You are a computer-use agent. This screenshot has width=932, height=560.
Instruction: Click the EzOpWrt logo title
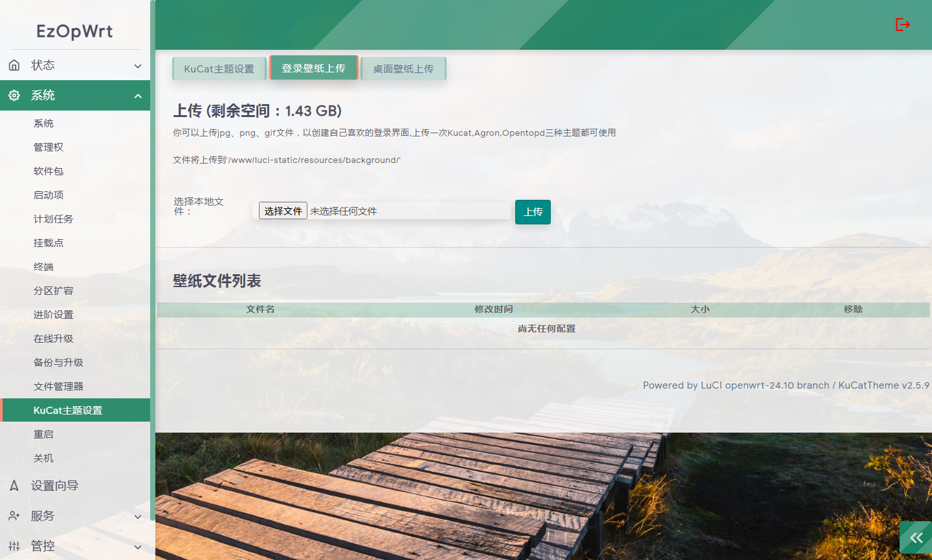74,31
